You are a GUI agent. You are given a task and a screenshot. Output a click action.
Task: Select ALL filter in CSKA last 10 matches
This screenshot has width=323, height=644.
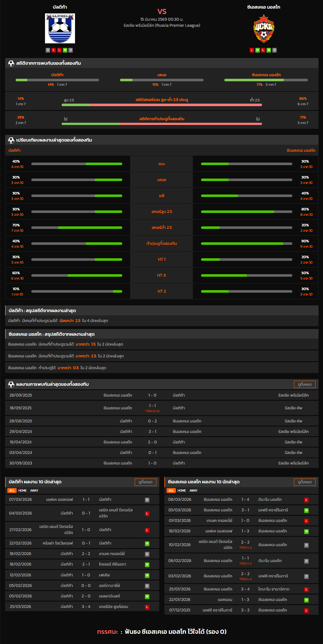[171, 491]
